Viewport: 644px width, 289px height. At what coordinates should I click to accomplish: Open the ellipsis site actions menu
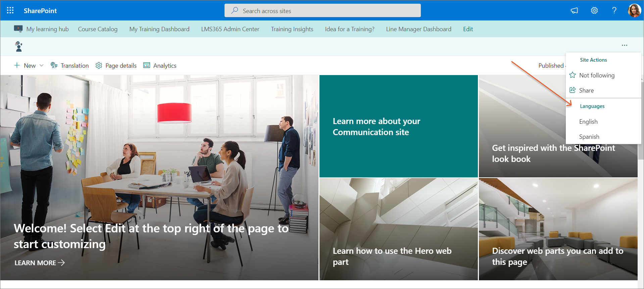624,45
